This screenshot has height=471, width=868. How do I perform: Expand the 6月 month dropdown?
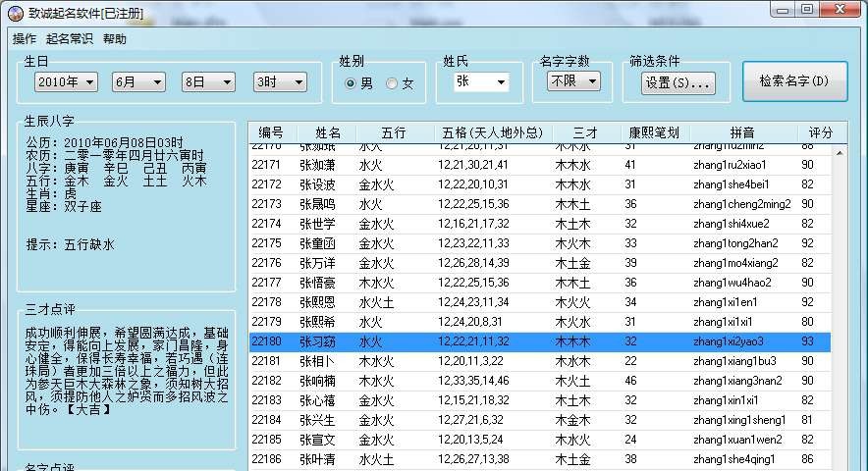[x=138, y=81]
